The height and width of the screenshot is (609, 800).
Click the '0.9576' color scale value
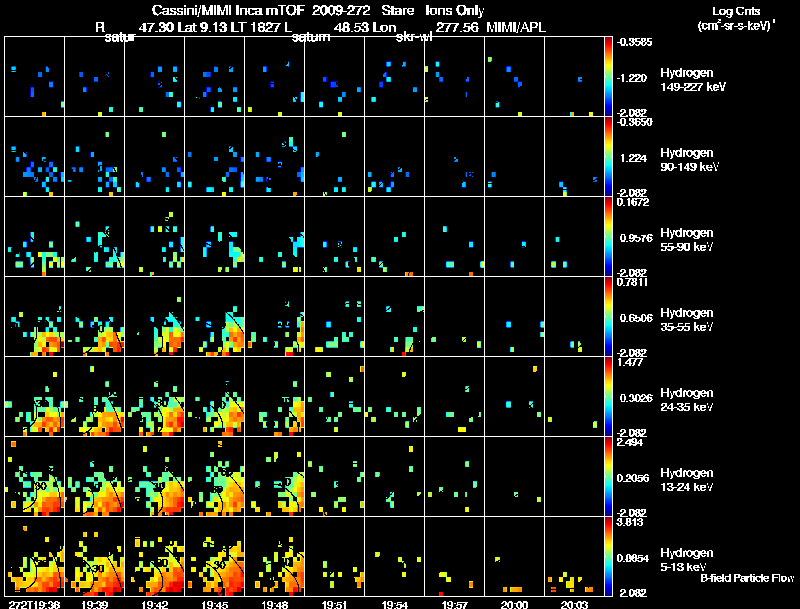tap(635, 238)
